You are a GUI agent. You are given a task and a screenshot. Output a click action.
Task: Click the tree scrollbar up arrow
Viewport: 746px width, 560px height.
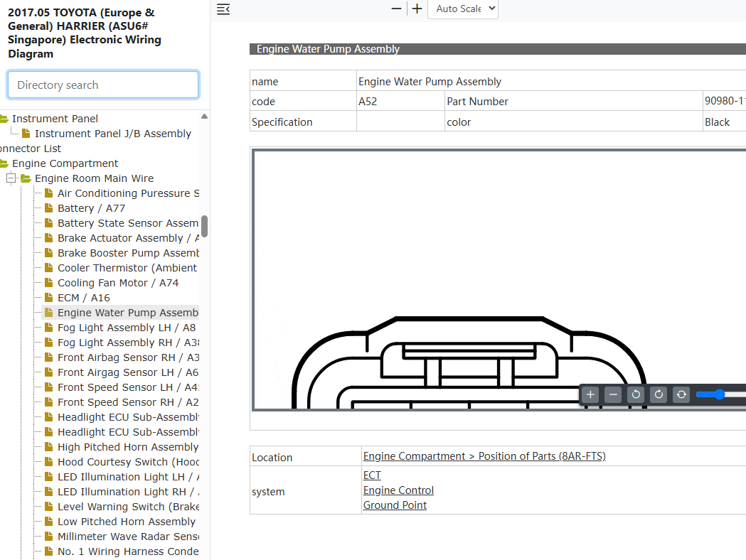tap(204, 116)
